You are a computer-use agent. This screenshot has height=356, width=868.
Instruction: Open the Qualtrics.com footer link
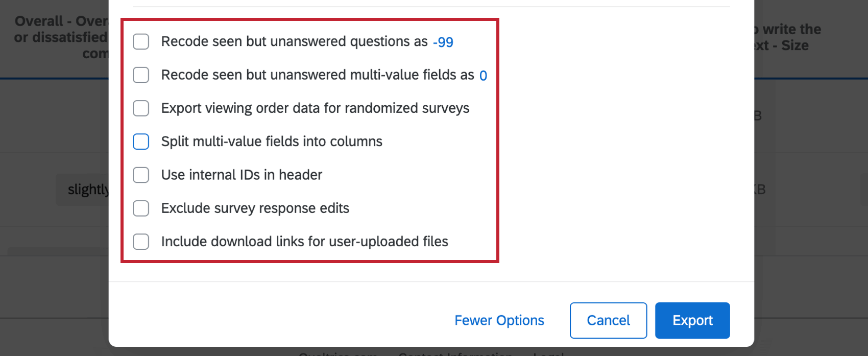pos(338,353)
